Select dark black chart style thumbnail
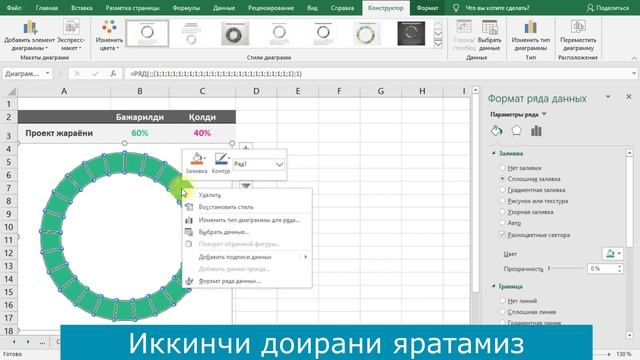This screenshot has height=360, width=640. 411,33
